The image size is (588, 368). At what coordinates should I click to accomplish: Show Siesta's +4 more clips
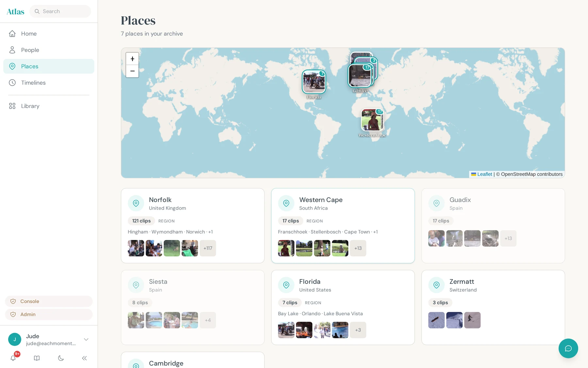(x=208, y=320)
